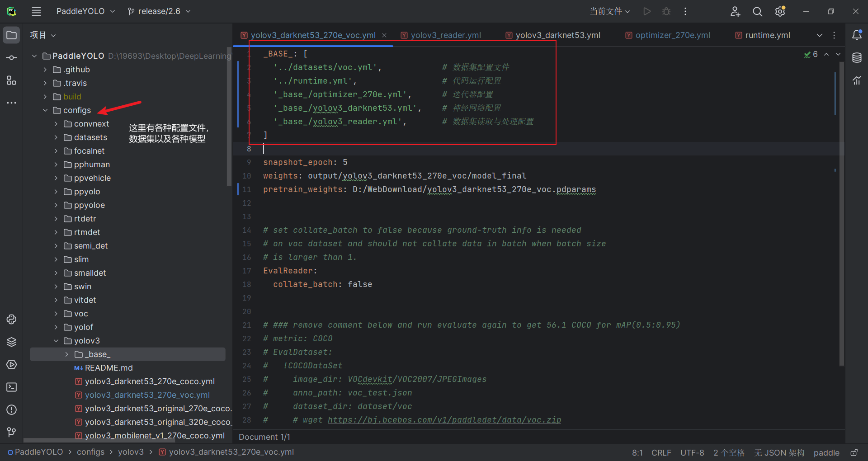Expand the ppyoloe folder
The height and width of the screenshot is (461, 868).
coord(56,205)
